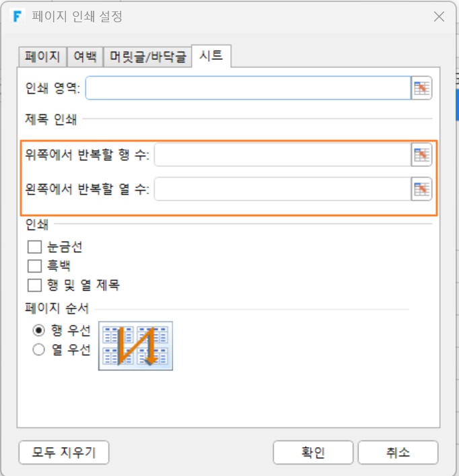Click the page order preview image
This screenshot has height=476, width=459.
point(135,346)
